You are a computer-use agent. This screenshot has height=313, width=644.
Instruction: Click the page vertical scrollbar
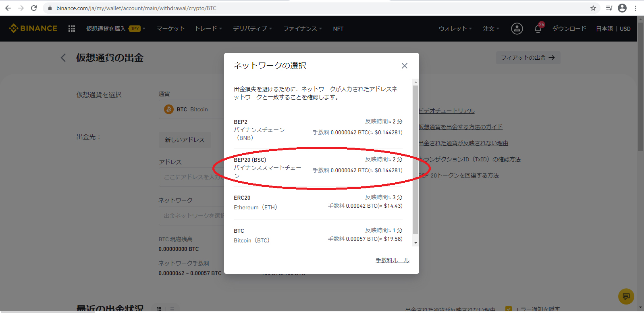tap(640, 86)
